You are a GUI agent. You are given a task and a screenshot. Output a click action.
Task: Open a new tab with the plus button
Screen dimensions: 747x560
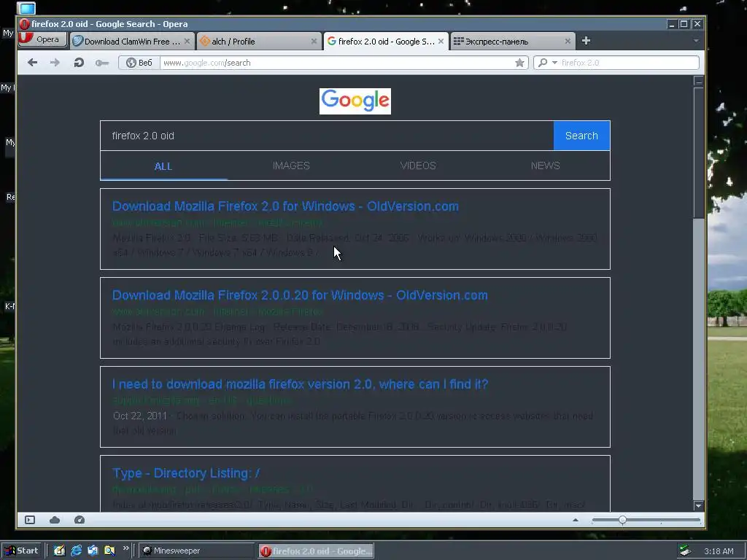[x=587, y=41]
